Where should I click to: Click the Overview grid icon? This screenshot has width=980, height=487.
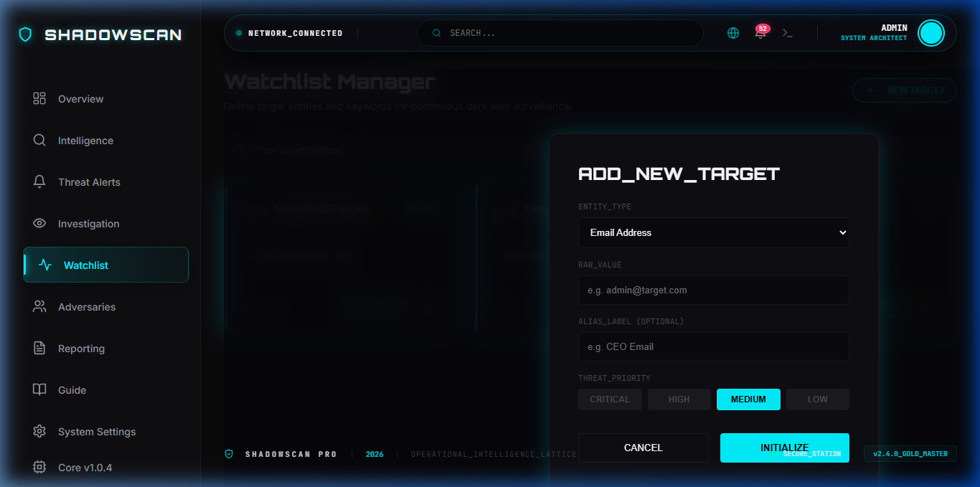[x=39, y=98]
